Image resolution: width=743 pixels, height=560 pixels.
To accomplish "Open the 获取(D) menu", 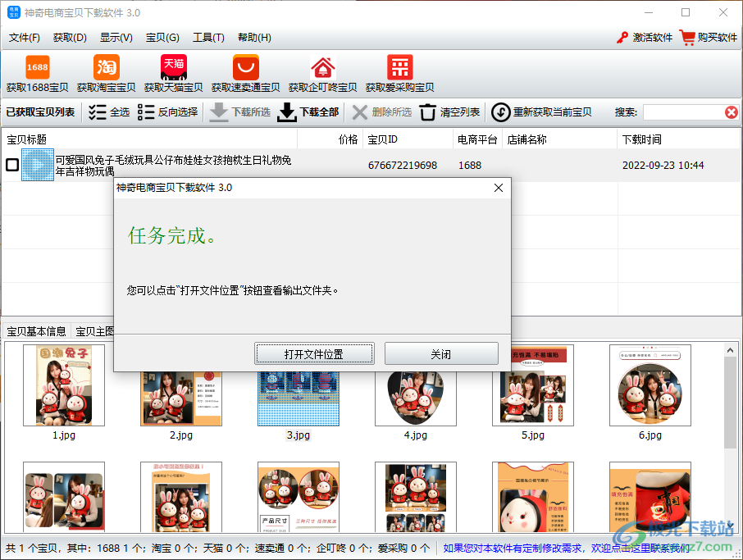I will 70,38.
